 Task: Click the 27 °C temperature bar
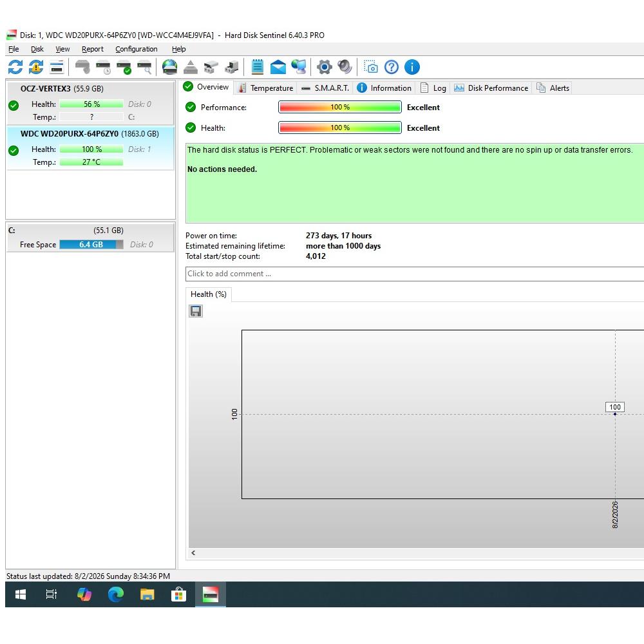(91, 162)
